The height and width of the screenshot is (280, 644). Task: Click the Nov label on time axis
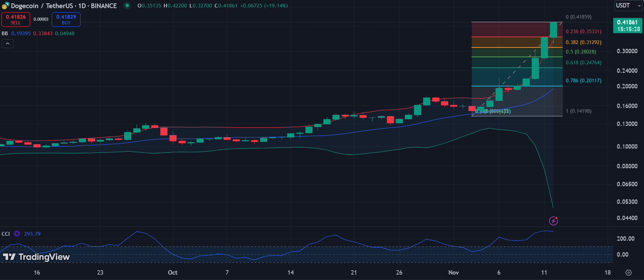click(454, 273)
